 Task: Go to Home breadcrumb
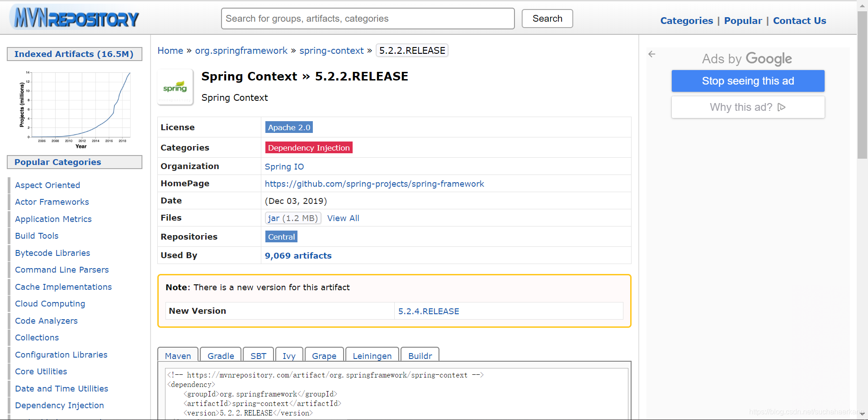170,51
